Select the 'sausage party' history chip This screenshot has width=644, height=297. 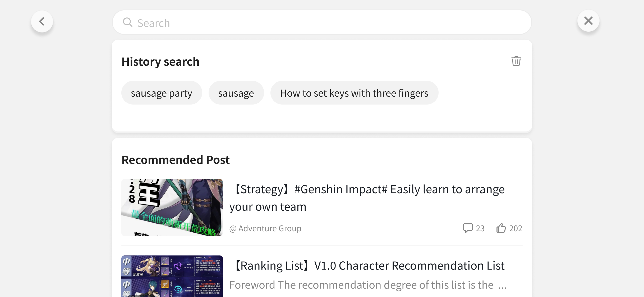tap(162, 93)
